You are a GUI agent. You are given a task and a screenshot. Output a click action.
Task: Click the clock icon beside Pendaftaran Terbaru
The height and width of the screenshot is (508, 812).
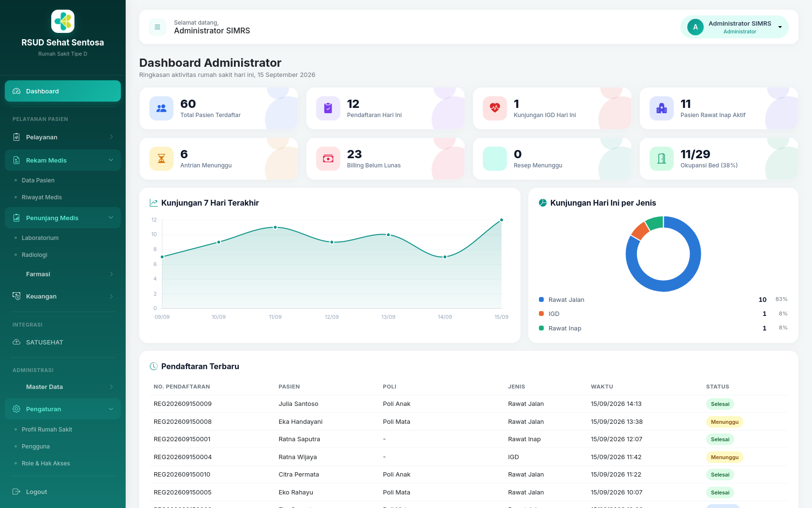coord(154,366)
